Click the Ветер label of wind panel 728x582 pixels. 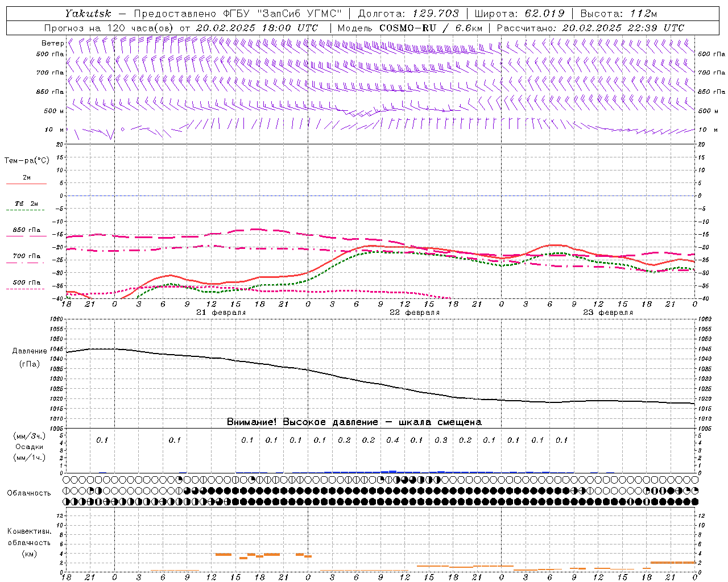[52, 43]
